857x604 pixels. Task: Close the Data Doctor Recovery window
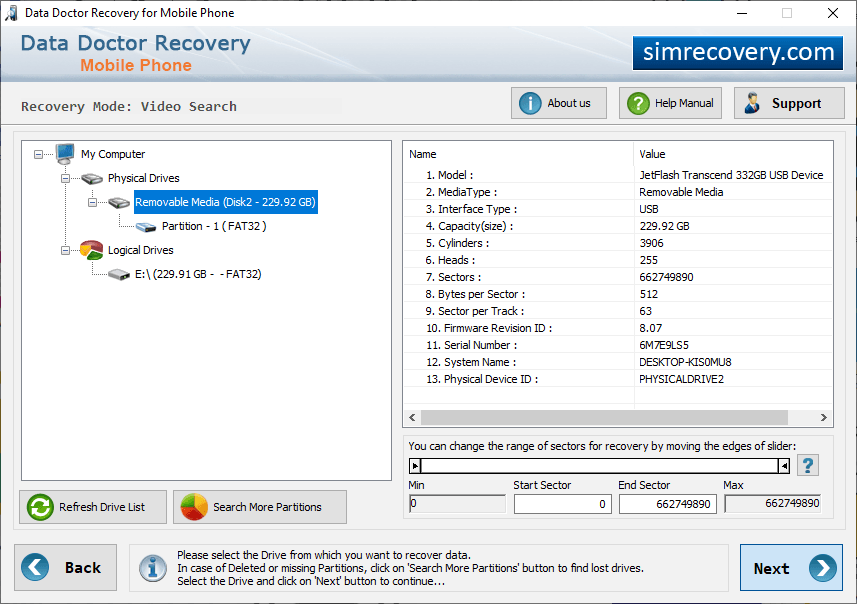(832, 13)
